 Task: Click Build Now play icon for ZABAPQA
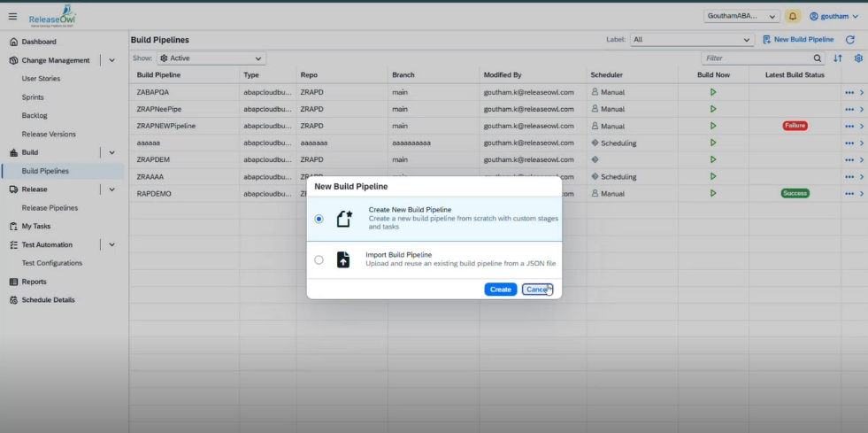[713, 92]
